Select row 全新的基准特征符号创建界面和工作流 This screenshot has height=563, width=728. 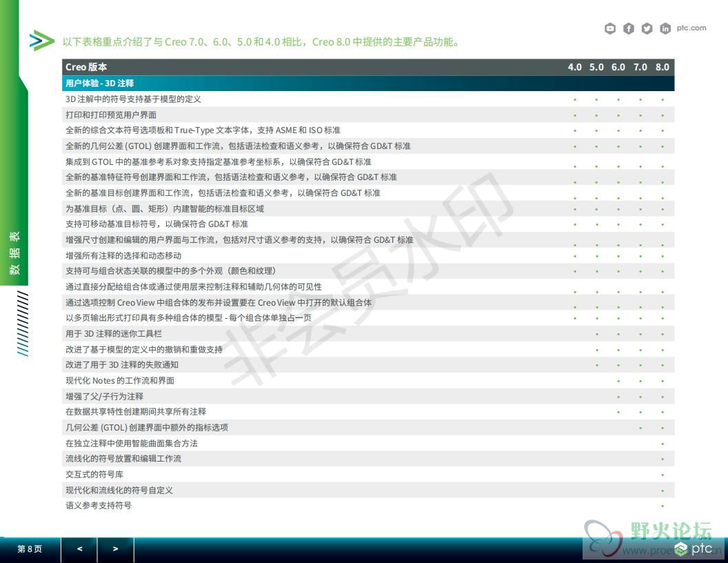(368, 177)
